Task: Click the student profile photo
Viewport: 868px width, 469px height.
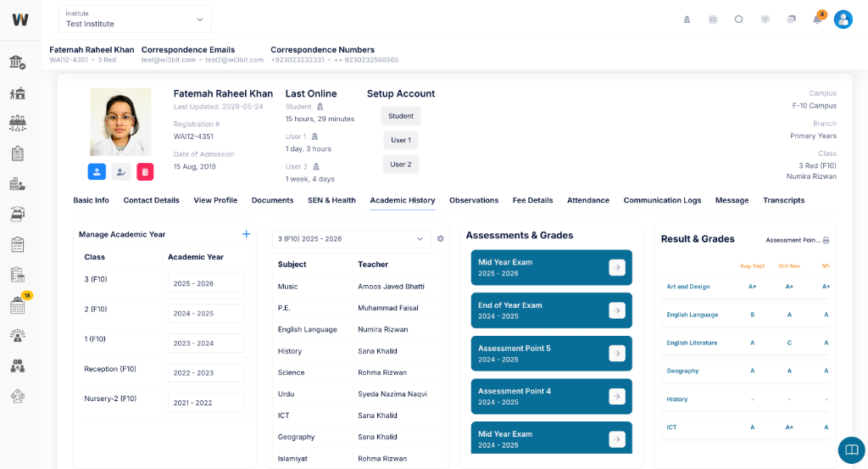Action: pyautogui.click(x=120, y=122)
